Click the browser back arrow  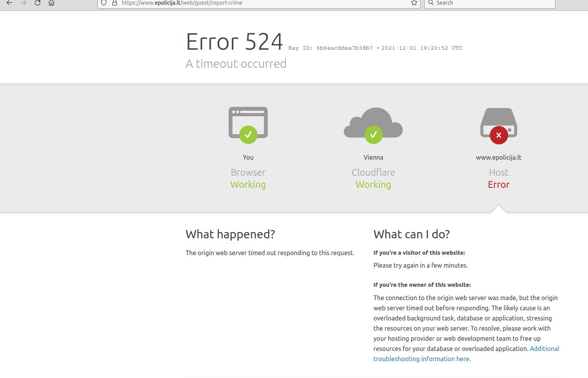tap(9, 3)
